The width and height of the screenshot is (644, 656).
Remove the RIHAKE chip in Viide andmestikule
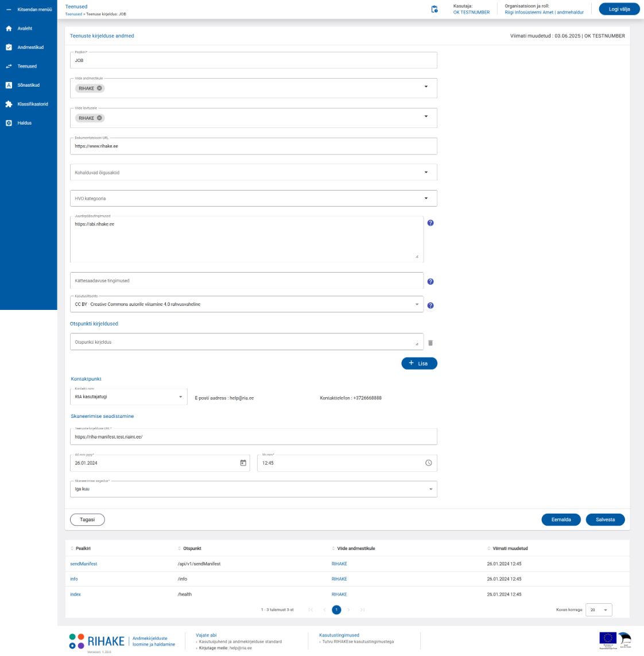[x=99, y=88]
